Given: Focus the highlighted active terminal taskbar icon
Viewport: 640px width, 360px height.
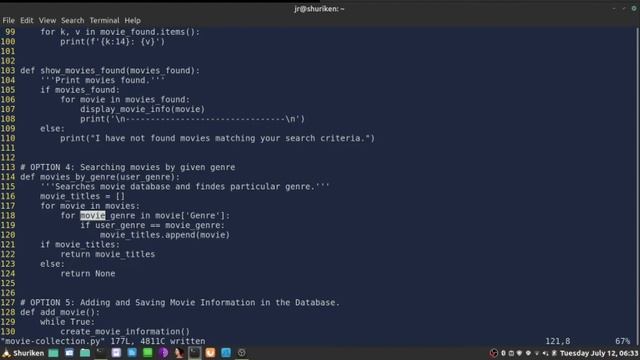Looking at the screenshot, I should [195, 353].
